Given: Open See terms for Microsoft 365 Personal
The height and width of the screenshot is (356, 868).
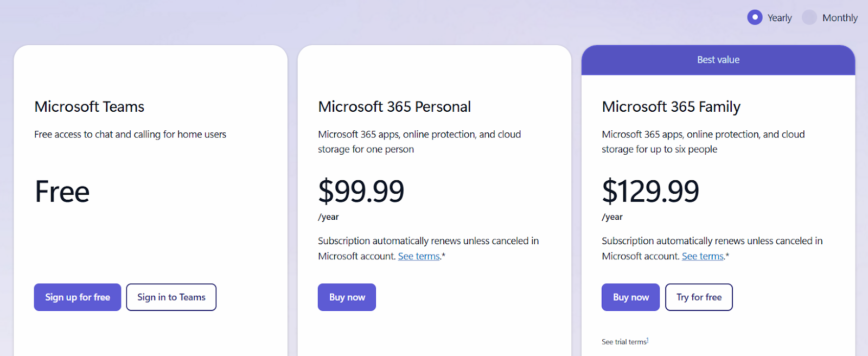Looking at the screenshot, I should (418, 256).
